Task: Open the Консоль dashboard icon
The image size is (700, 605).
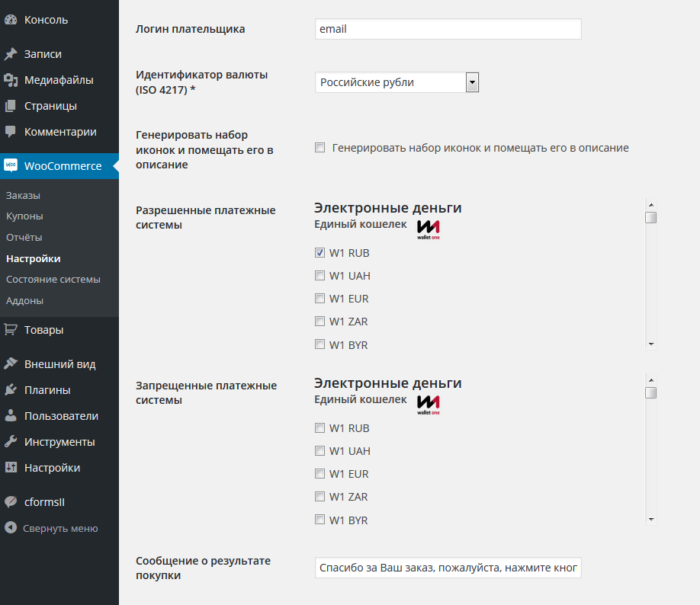Action: [11, 20]
